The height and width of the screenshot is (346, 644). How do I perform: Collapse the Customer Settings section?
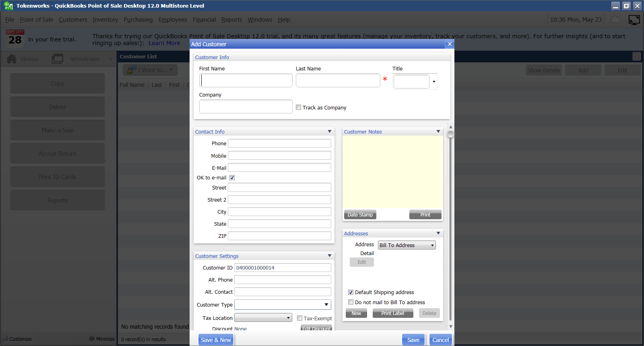click(330, 256)
